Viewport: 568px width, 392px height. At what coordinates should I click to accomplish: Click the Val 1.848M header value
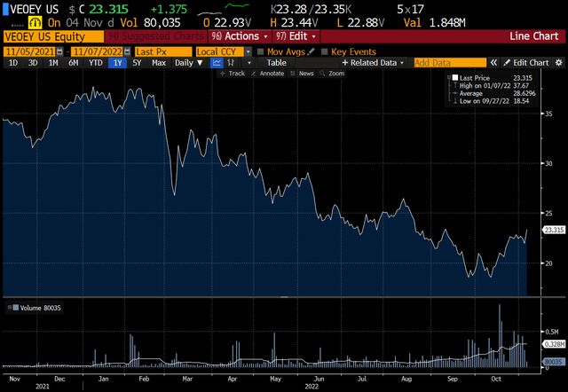tap(434, 23)
